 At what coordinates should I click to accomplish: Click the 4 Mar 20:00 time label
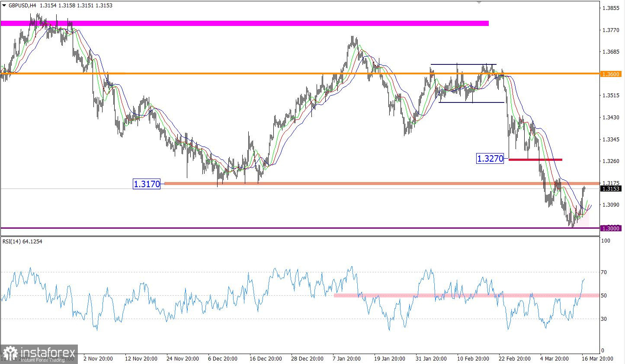pos(555,359)
